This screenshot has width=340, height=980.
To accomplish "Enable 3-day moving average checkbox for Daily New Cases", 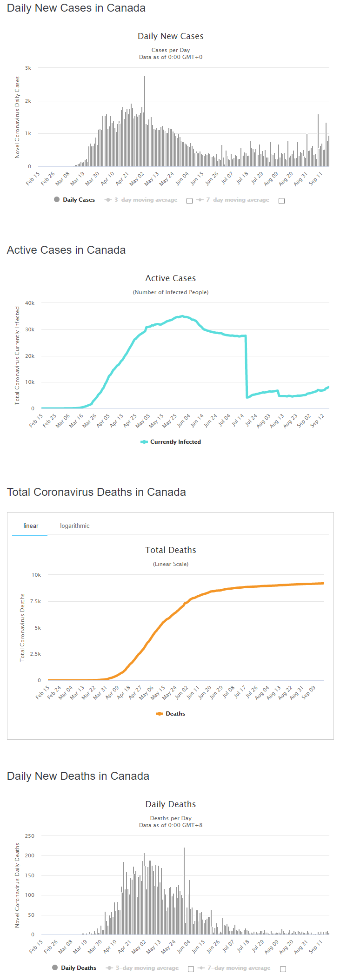I will 189,201.
